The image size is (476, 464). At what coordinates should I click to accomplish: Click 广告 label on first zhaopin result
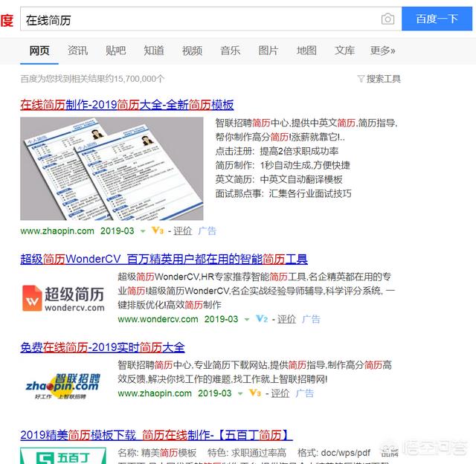(208, 231)
